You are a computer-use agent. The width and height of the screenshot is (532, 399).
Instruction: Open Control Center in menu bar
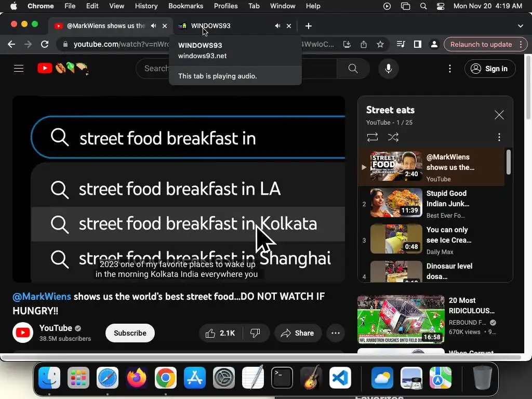tap(441, 6)
